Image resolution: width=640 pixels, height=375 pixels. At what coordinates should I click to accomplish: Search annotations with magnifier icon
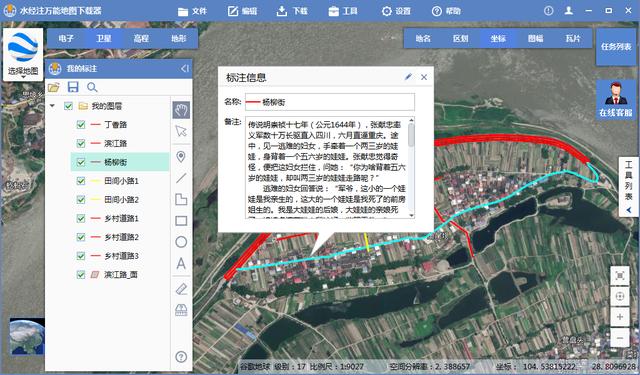tap(92, 87)
